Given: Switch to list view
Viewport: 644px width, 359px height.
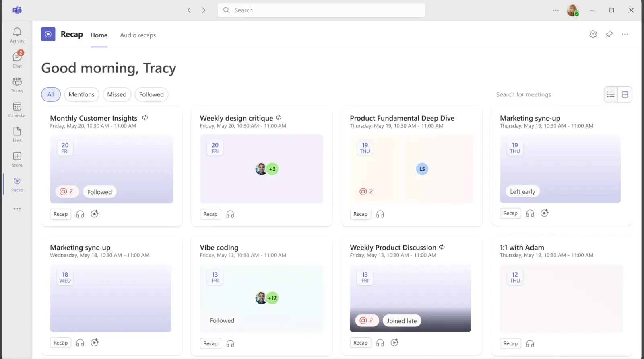Looking at the screenshot, I should (x=611, y=94).
